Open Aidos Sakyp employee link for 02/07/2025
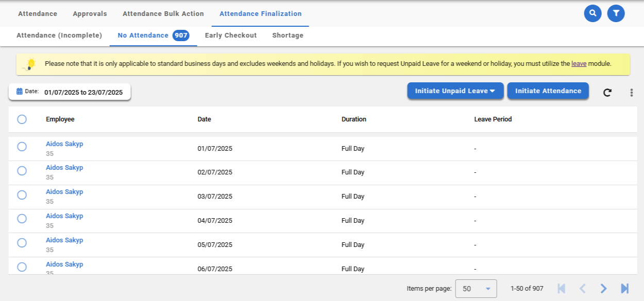 coord(64,168)
